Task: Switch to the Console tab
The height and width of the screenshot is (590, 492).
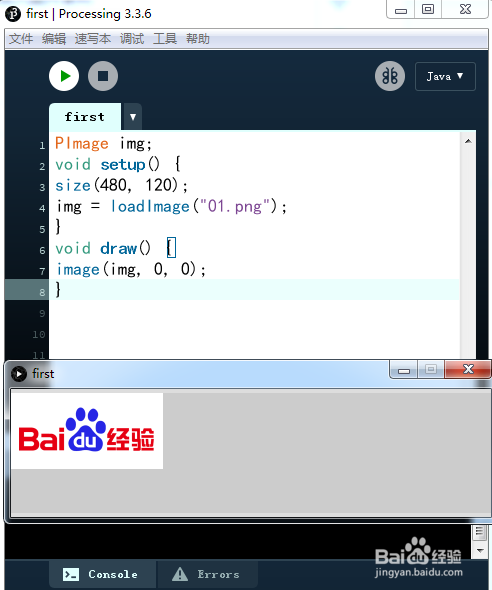Action: (102, 574)
